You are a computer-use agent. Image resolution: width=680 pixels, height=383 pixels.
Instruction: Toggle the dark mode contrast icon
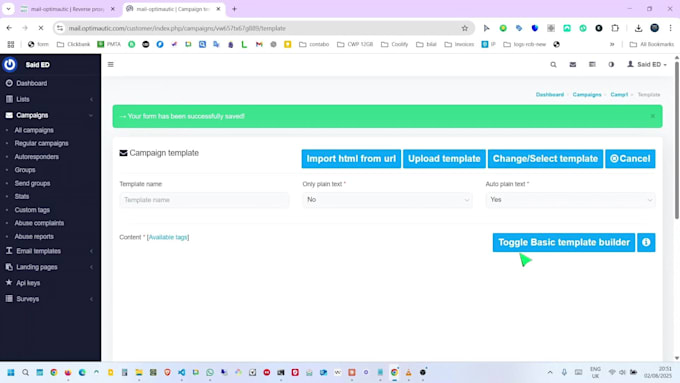[611, 65]
